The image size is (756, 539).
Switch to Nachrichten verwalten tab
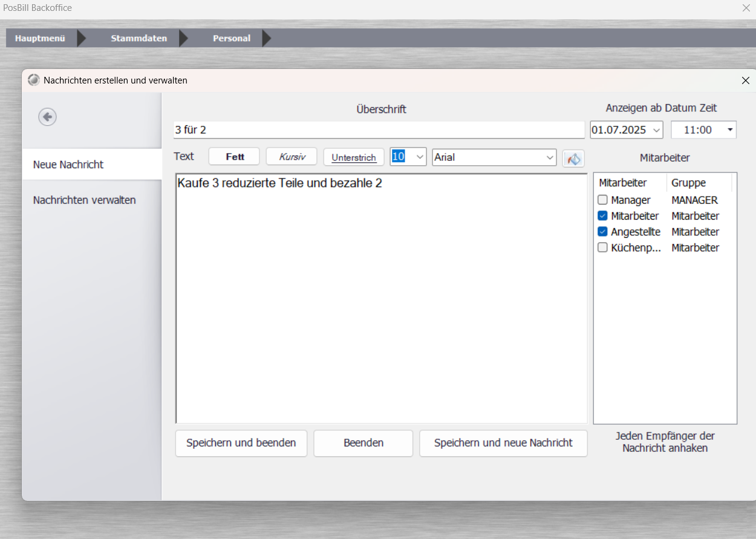pyautogui.click(x=84, y=200)
